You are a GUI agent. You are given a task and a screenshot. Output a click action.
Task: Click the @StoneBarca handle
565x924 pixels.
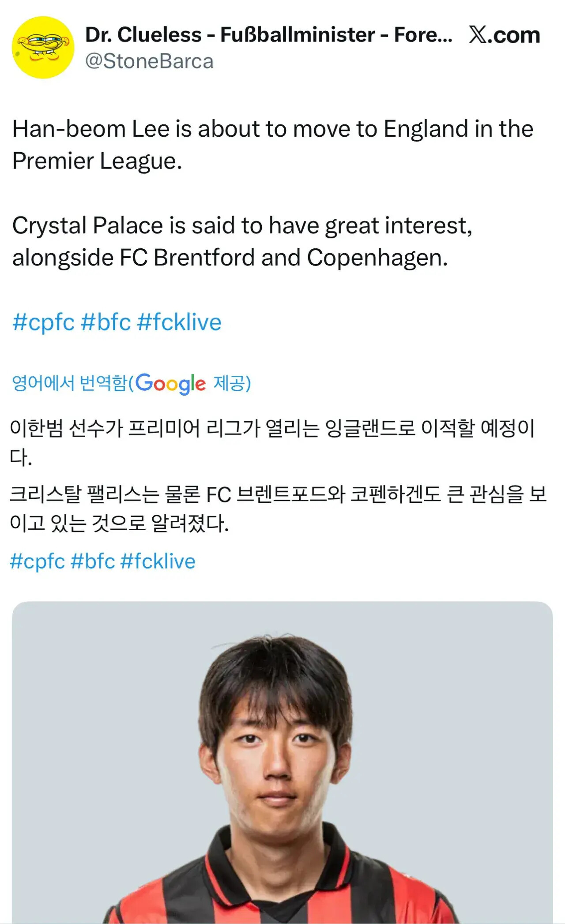149,61
